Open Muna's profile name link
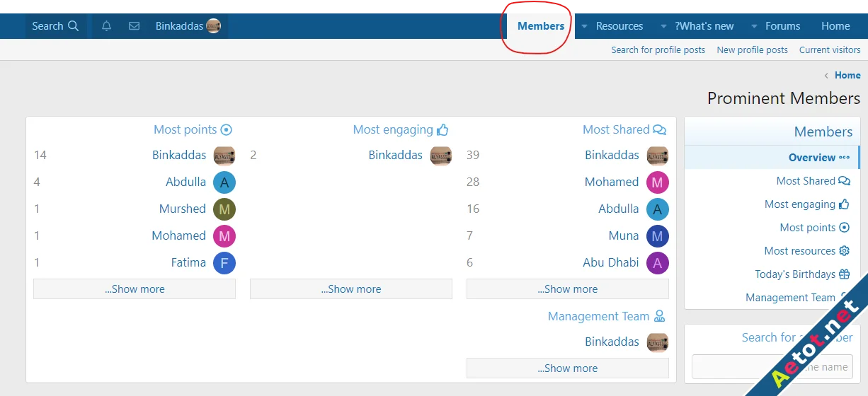Image resolution: width=868 pixels, height=396 pixels. click(624, 235)
